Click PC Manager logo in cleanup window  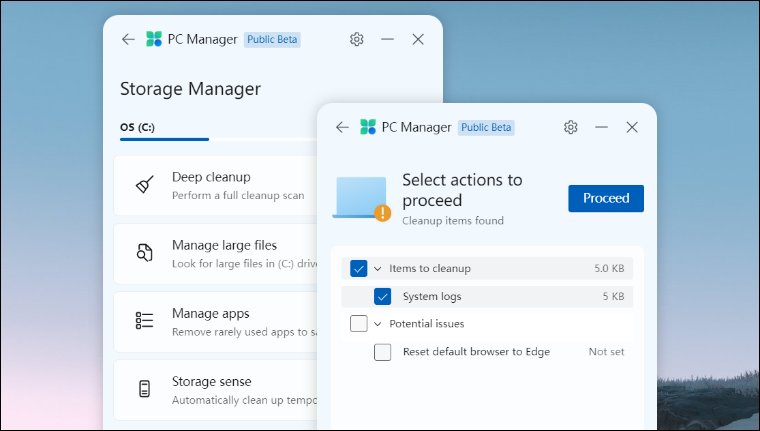coord(368,128)
